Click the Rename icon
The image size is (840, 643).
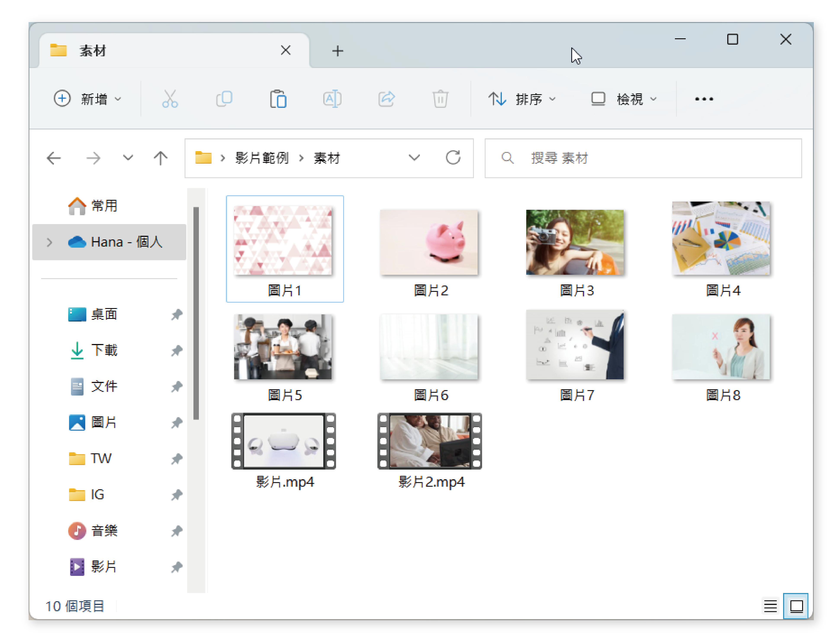(332, 99)
